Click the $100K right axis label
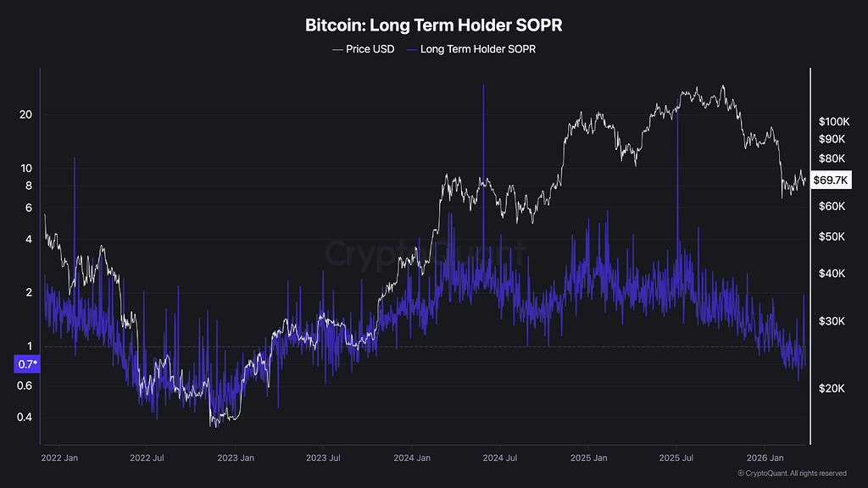Screen dimensions: 868x488 pos(834,122)
